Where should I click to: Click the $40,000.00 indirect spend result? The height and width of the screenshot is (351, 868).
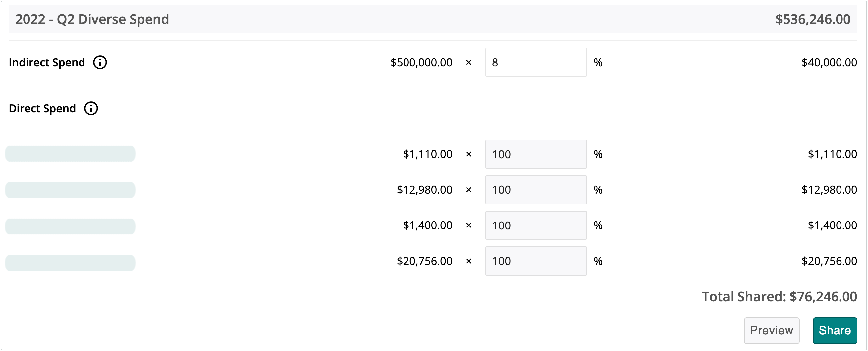tap(829, 62)
